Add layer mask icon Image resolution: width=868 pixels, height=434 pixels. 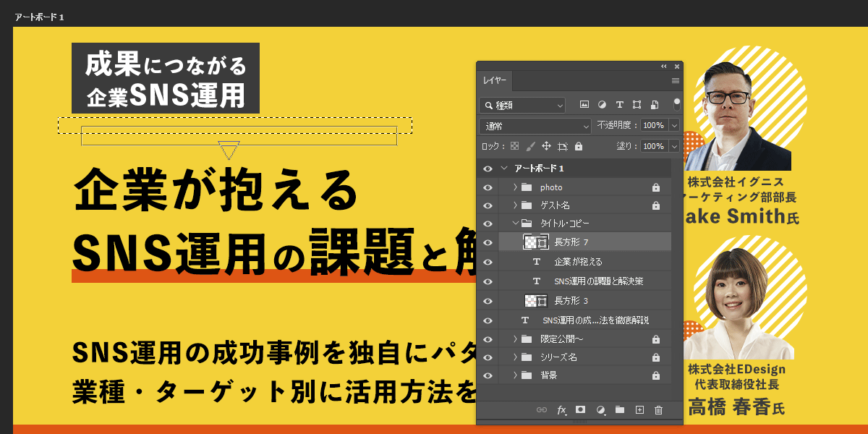point(580,409)
